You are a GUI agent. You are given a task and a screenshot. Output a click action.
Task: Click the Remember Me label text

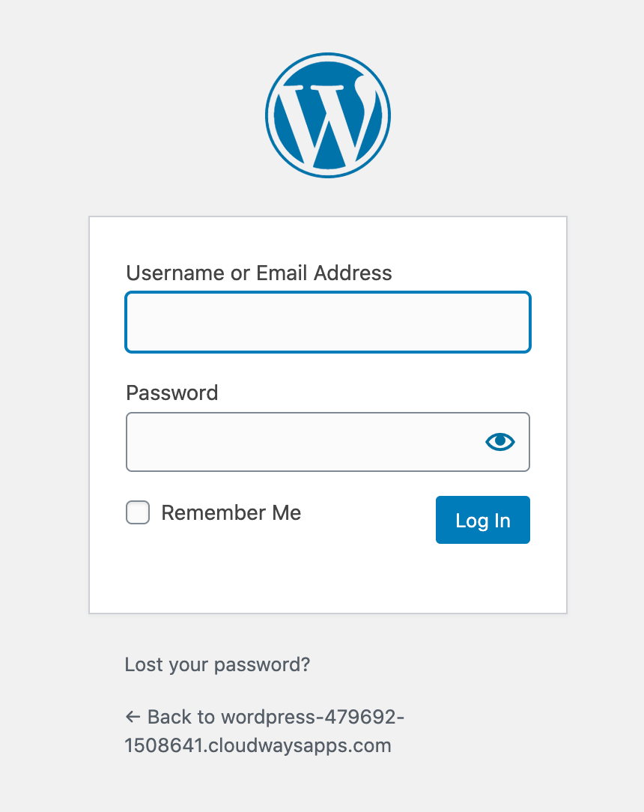tap(231, 512)
